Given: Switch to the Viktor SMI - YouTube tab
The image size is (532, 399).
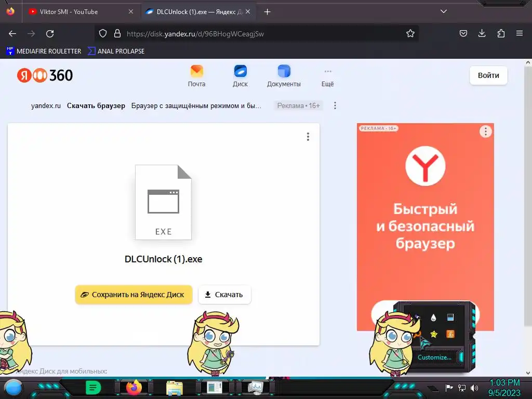Looking at the screenshot, I should (x=81, y=12).
